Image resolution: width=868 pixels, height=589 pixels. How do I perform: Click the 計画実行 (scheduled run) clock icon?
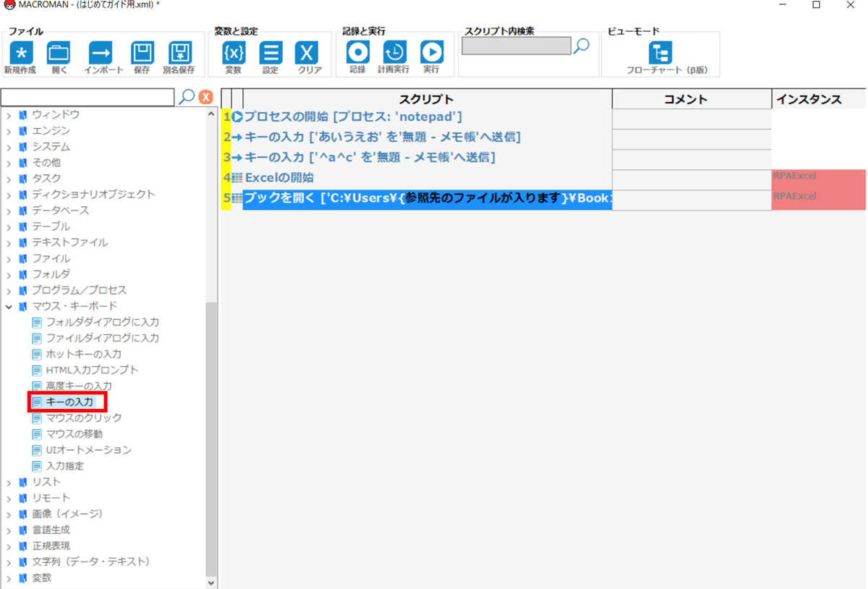point(394,52)
